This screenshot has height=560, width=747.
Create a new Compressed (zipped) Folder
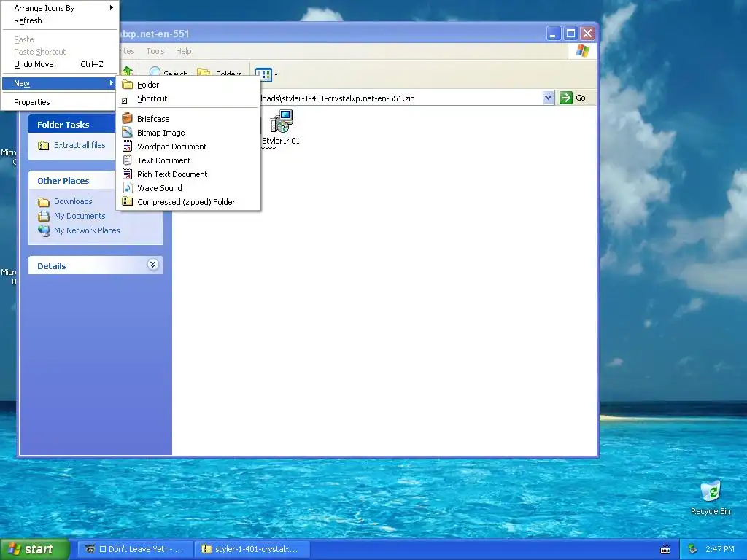pos(188,201)
